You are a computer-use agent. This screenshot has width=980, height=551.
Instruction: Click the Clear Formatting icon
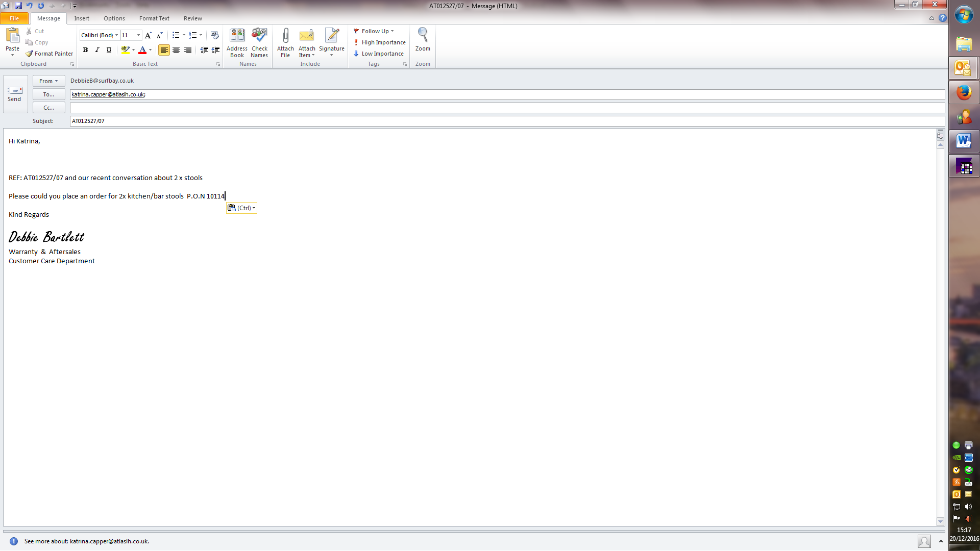215,35
